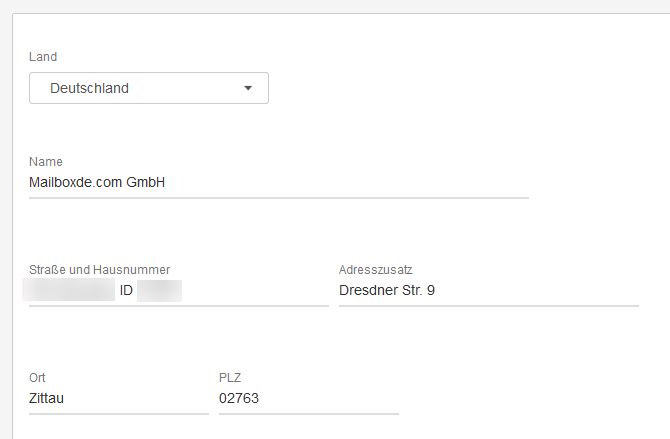Place cursor in 02763 postal code
This screenshot has width=670, height=439.
238,399
